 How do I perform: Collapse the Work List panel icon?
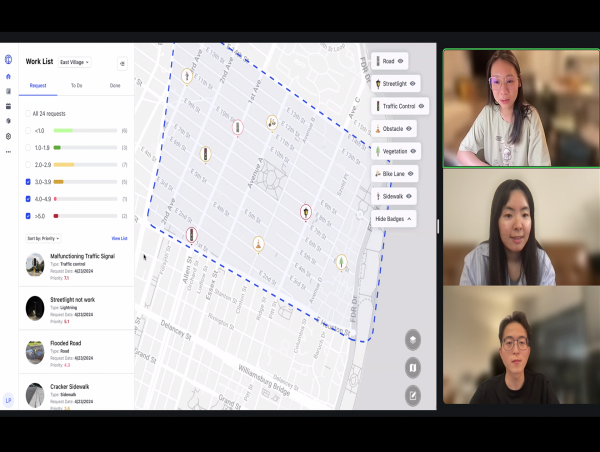(122, 64)
